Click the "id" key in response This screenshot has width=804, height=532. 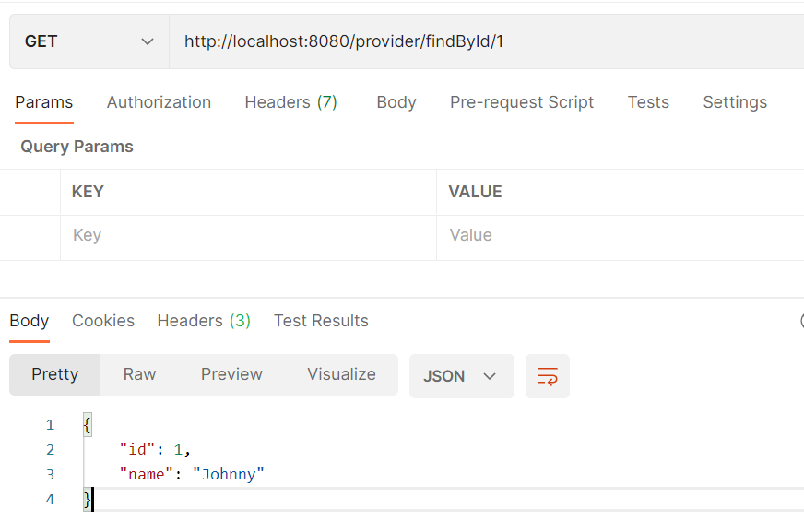[136, 450]
